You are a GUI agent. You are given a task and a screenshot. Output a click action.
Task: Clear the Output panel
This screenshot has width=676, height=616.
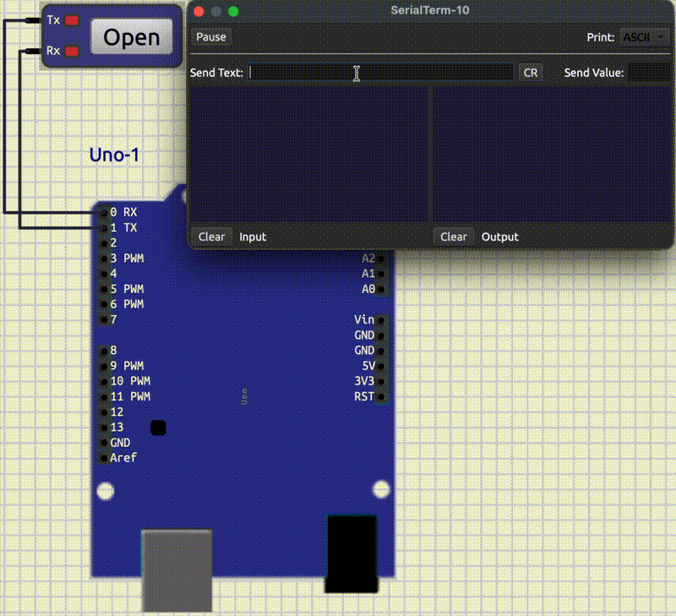pos(454,237)
